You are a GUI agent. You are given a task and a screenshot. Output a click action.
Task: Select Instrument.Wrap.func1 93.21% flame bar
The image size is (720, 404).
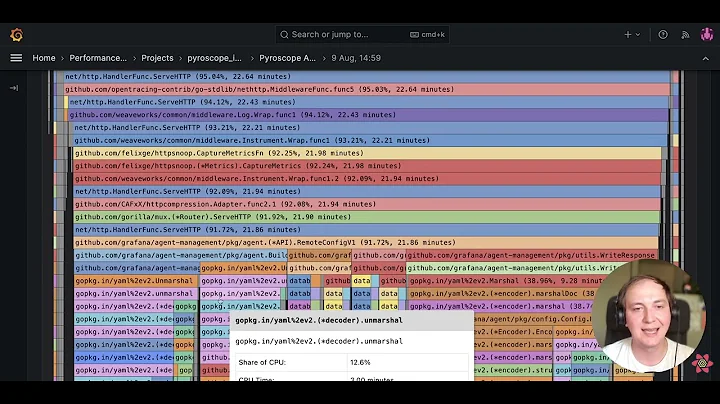point(370,140)
